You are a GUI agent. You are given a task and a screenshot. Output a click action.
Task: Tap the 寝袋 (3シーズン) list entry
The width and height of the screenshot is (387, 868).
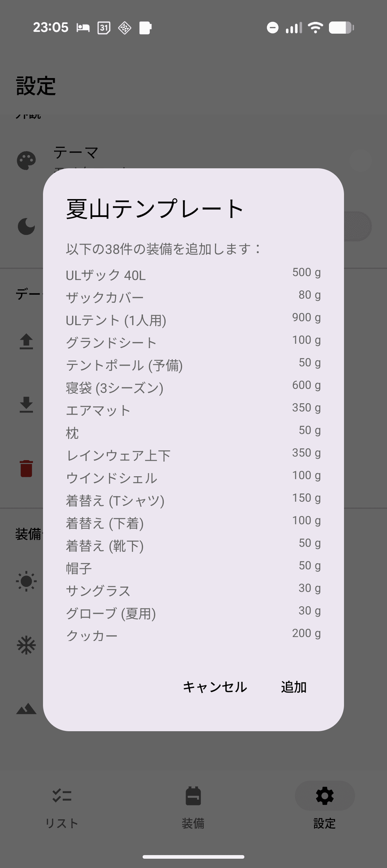pos(193,388)
